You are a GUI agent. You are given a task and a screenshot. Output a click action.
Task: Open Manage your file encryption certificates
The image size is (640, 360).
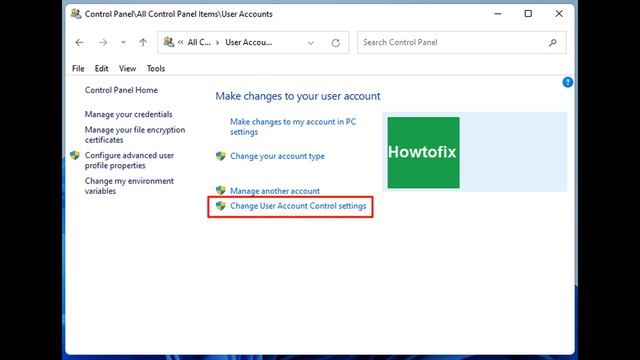coord(135,135)
